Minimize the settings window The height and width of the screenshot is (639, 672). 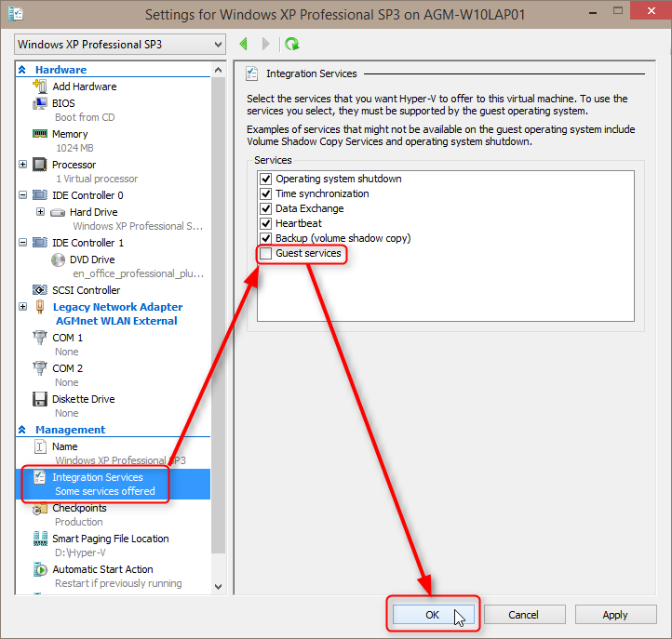593,13
